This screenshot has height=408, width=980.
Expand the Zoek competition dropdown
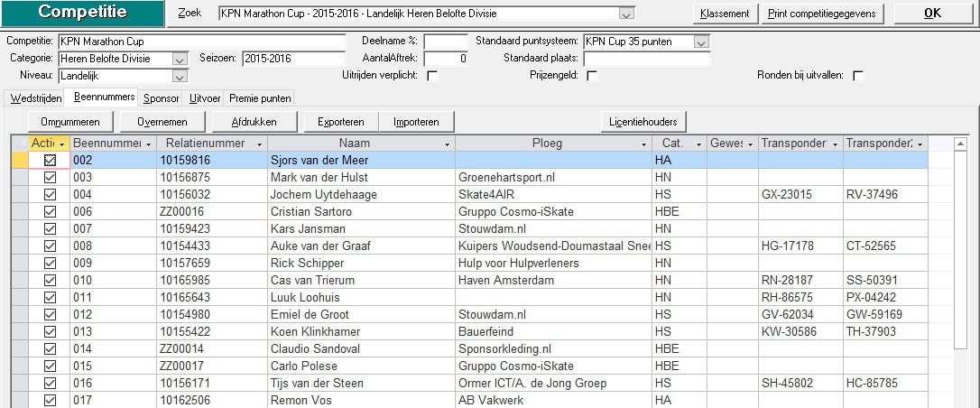626,14
